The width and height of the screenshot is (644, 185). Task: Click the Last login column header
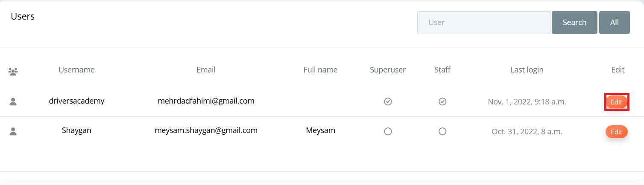click(x=527, y=69)
